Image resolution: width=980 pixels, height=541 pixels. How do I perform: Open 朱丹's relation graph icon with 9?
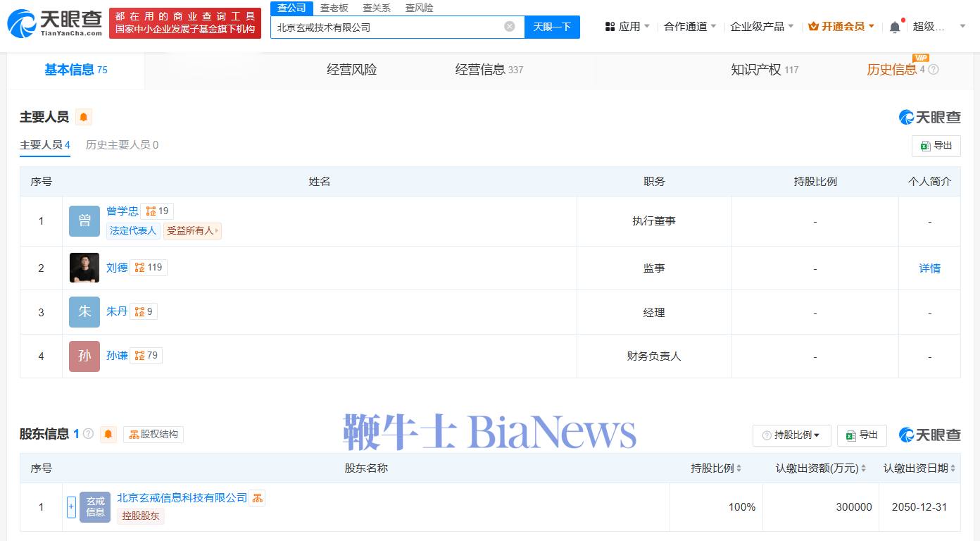click(144, 311)
